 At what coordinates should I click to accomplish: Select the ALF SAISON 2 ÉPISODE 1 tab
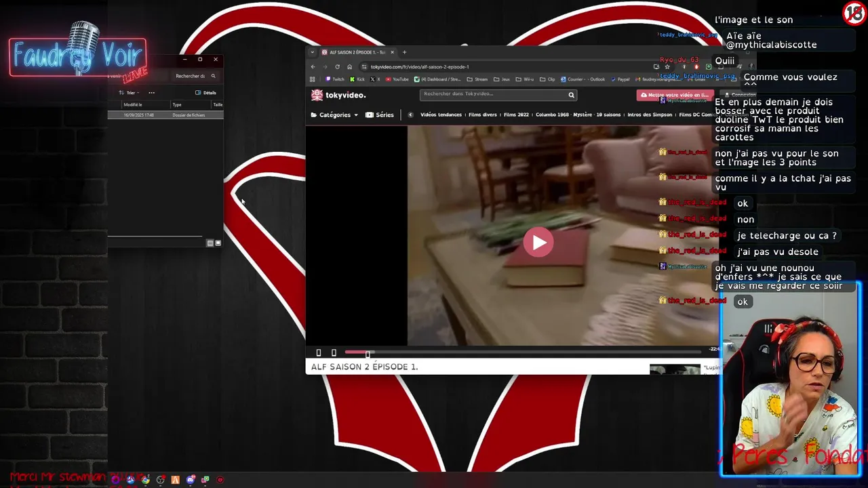point(357,52)
